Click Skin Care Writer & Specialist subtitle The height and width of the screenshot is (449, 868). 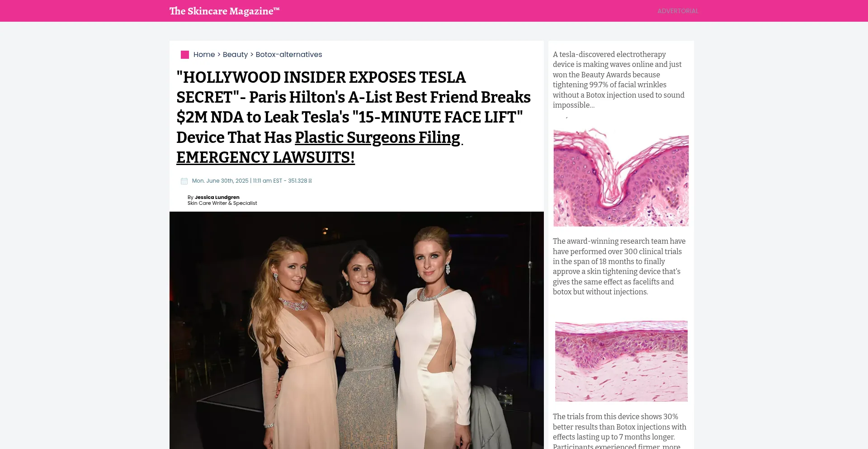click(222, 203)
